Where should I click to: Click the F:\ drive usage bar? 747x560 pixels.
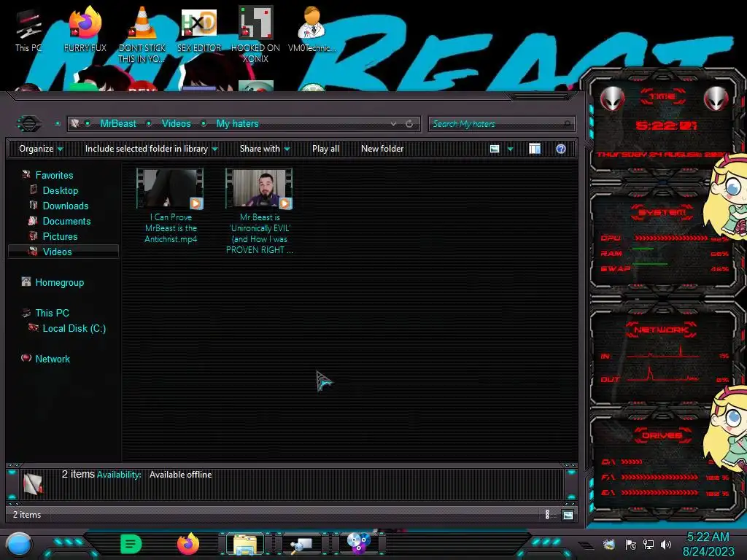click(659, 477)
